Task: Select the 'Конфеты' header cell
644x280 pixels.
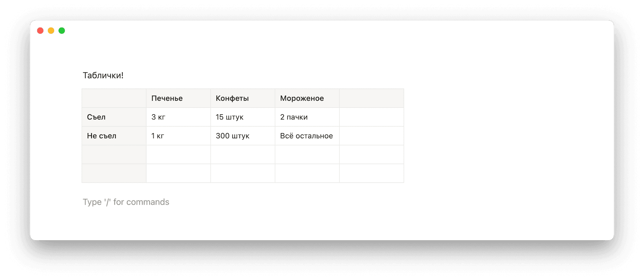Action: [x=243, y=98]
